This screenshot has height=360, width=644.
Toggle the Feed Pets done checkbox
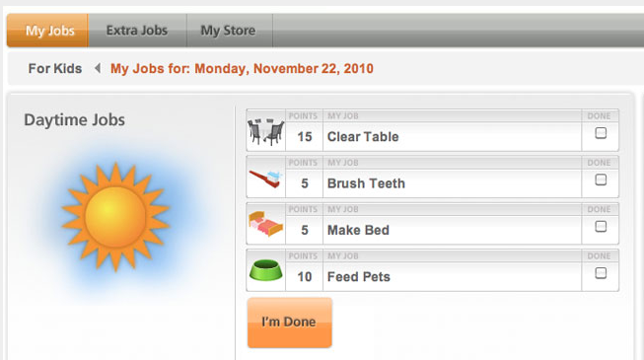click(601, 273)
